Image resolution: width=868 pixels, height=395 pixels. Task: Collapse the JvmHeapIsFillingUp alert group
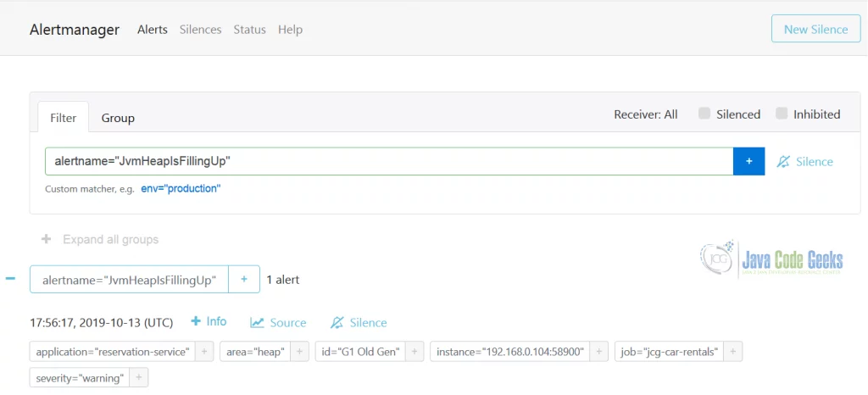(x=10, y=279)
